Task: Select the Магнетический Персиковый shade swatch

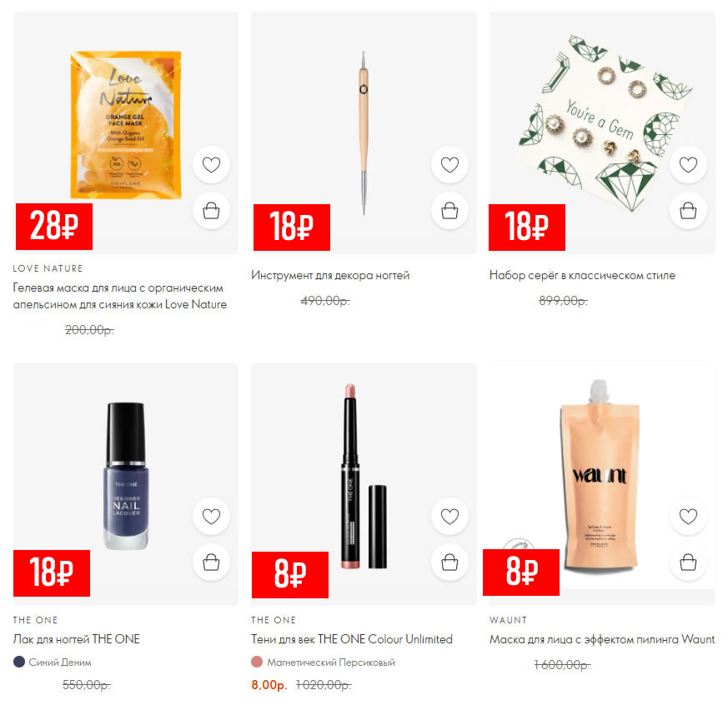Action: point(257,662)
